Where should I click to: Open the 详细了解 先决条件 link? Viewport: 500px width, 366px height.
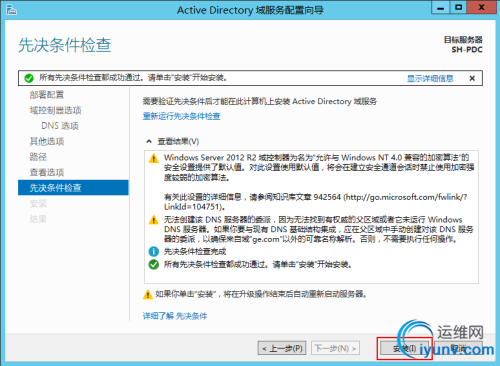coord(175,316)
